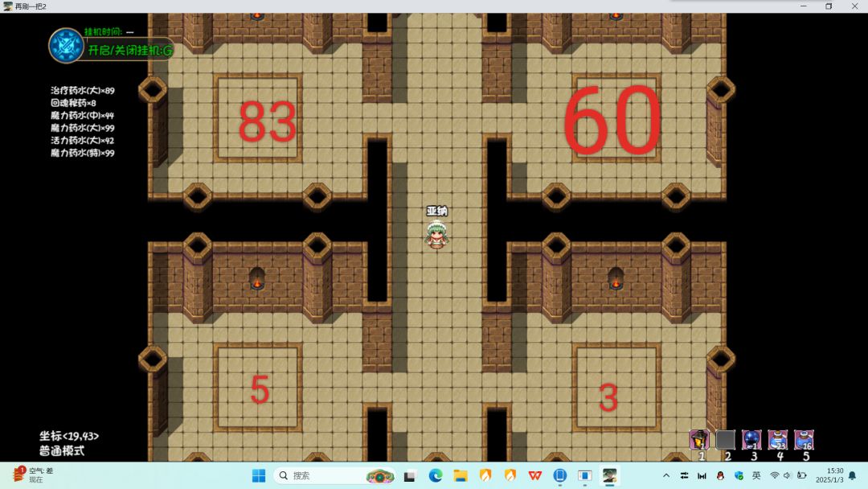This screenshot has height=489, width=868.
Task: Switch to the game's taskbar icon
Action: (x=609, y=475)
